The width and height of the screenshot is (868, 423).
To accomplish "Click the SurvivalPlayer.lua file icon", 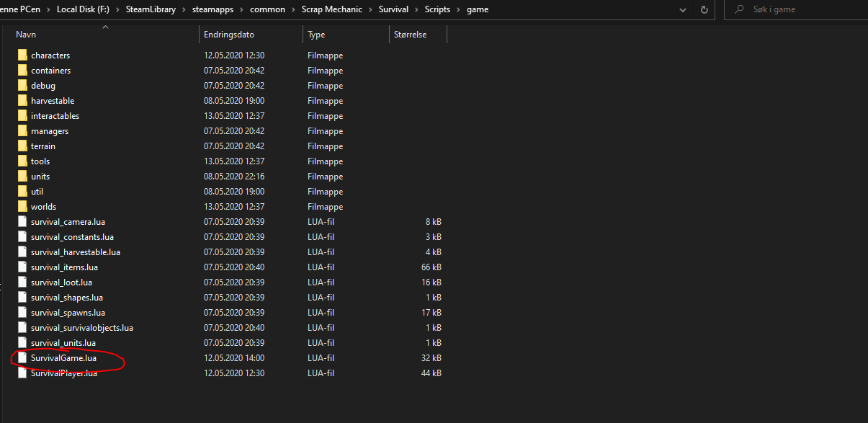I will [x=22, y=373].
